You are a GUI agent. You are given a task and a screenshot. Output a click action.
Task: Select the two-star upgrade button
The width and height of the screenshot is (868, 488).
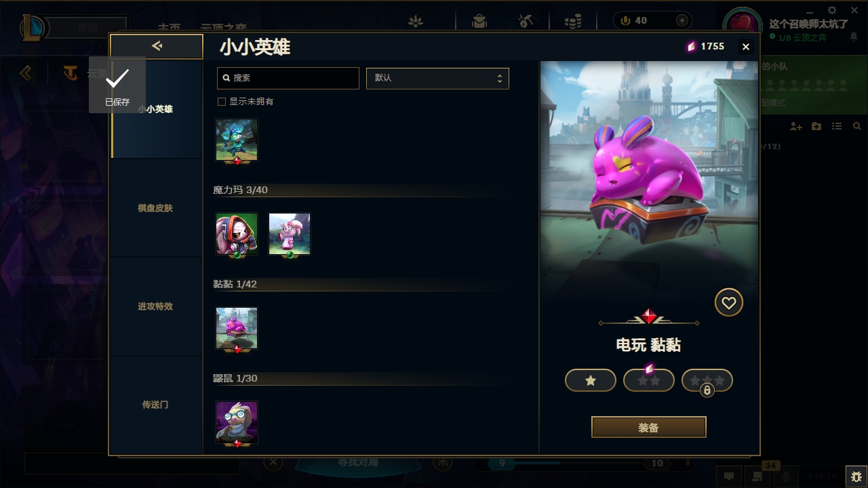[x=649, y=381]
